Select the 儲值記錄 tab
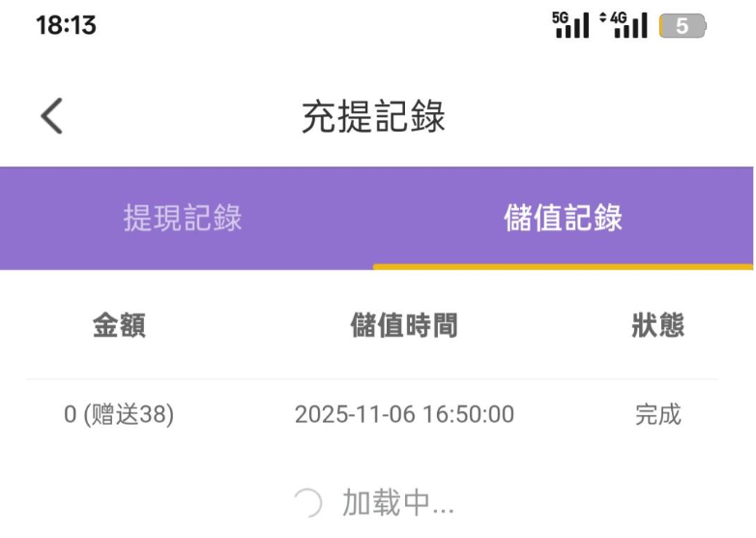 coord(564,218)
